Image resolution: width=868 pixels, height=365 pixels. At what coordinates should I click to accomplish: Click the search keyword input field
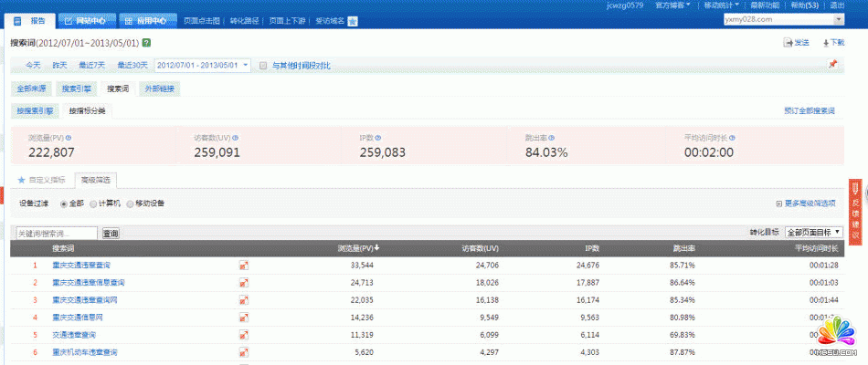click(55, 234)
